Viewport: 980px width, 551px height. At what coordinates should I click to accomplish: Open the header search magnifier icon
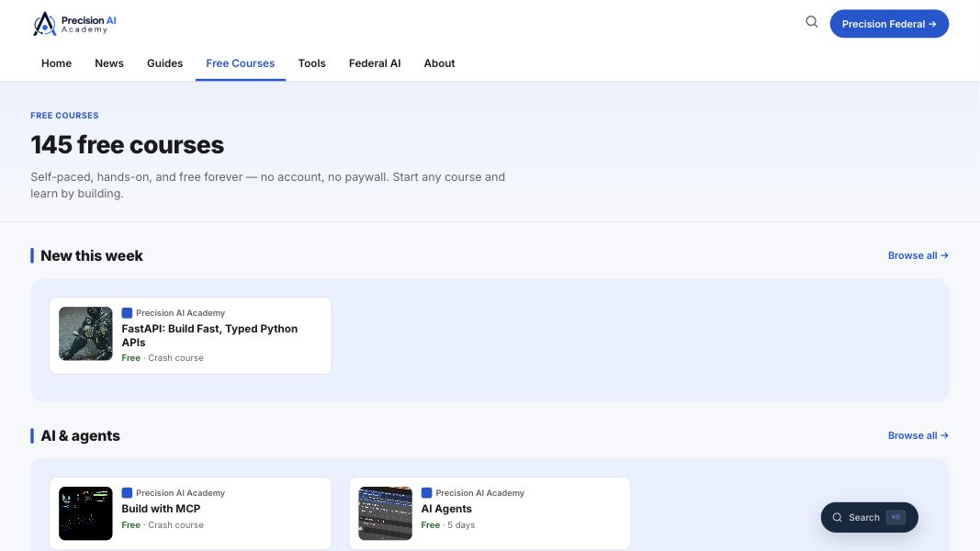811,22
